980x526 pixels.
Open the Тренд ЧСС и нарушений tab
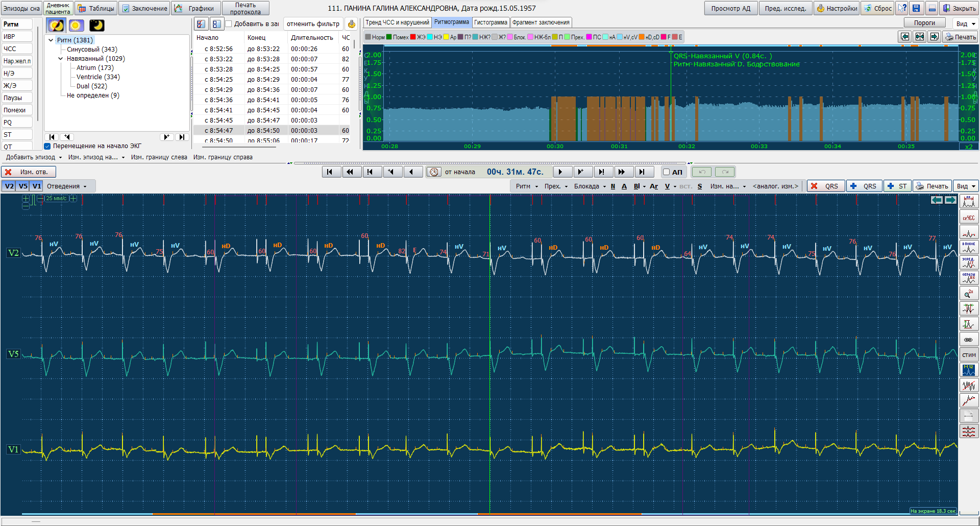[x=397, y=22]
